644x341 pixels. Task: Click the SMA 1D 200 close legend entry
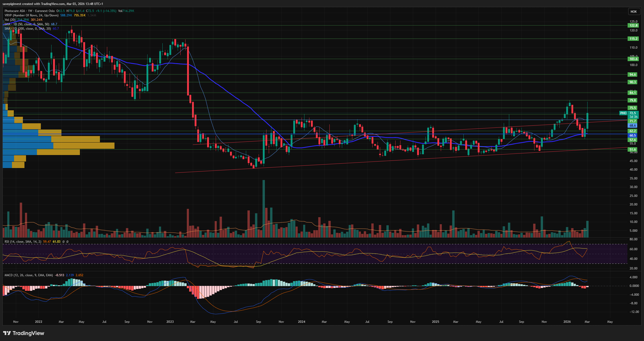pos(27,29)
